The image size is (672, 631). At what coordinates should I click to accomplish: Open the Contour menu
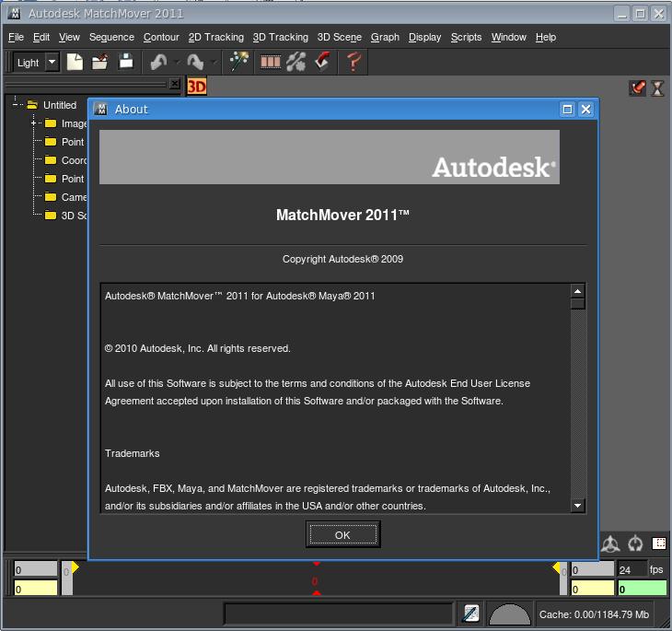(x=161, y=38)
